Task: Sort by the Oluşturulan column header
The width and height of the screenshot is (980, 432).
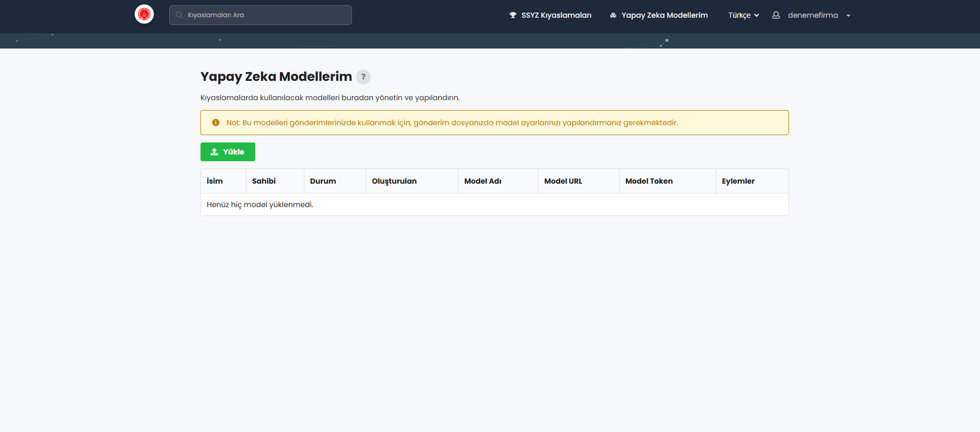Action: pyautogui.click(x=394, y=181)
